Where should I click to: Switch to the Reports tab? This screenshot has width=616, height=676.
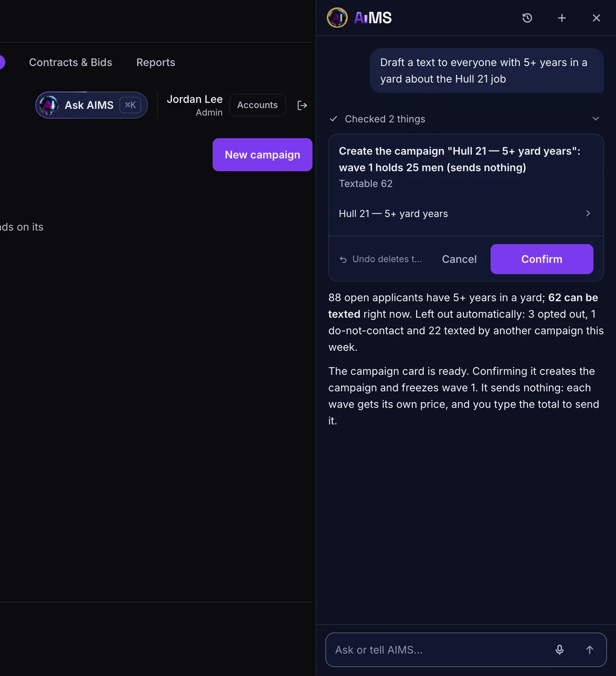click(x=156, y=62)
